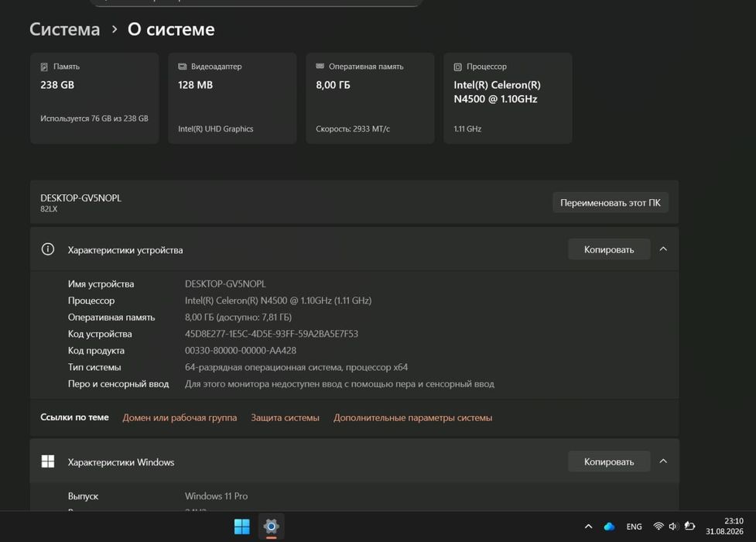The height and width of the screenshot is (542, 756).
Task: Click the Выпуск label
Action: (83, 496)
